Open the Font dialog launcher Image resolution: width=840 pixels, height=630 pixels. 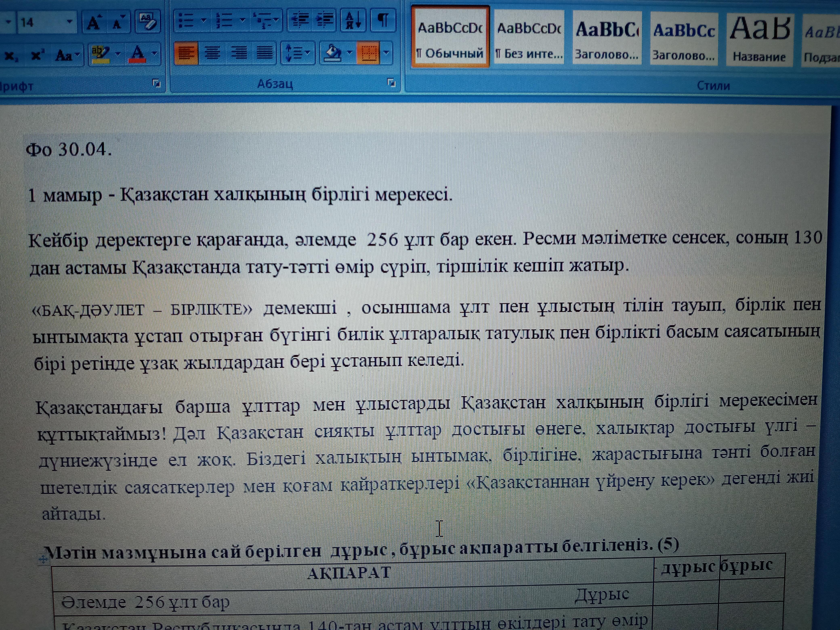pyautogui.click(x=156, y=83)
